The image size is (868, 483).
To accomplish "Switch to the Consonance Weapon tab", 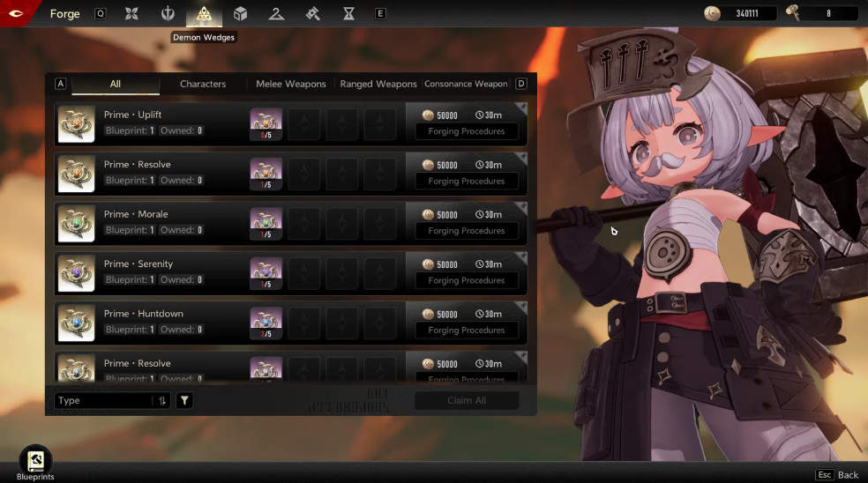I will tap(466, 84).
